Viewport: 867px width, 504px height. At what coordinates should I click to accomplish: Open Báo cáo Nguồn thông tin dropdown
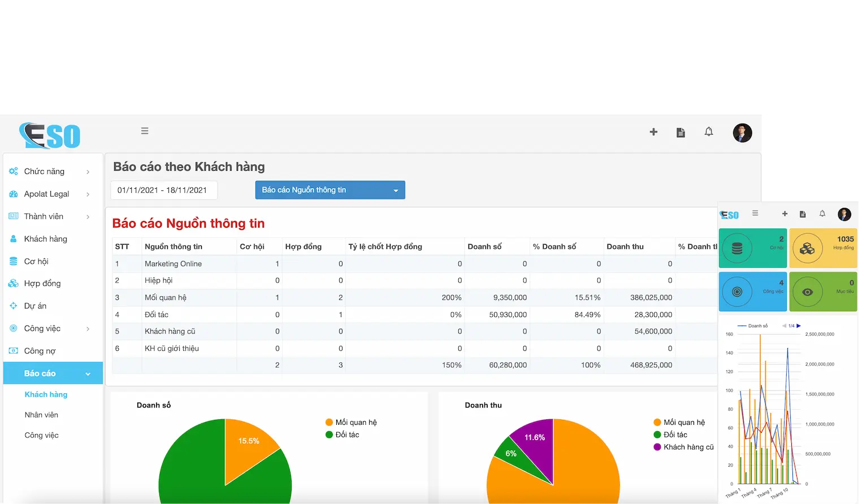[x=330, y=190]
